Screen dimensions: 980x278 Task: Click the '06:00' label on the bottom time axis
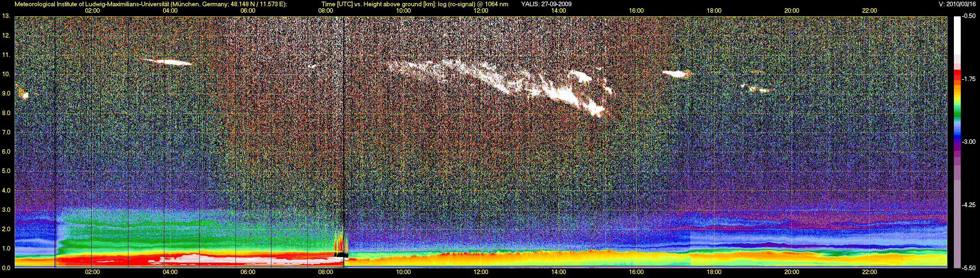click(x=248, y=272)
